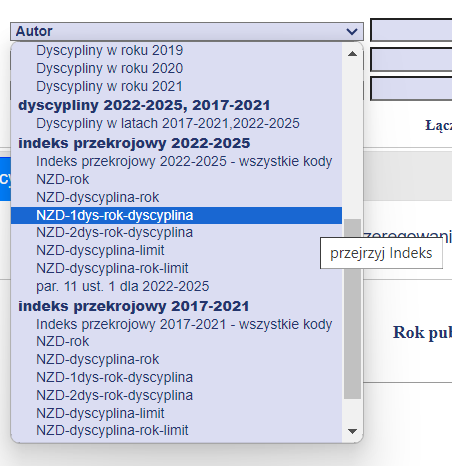
Task: Select Dyscypliny w latach 2017-2021,2022-2025
Action: 176,123
